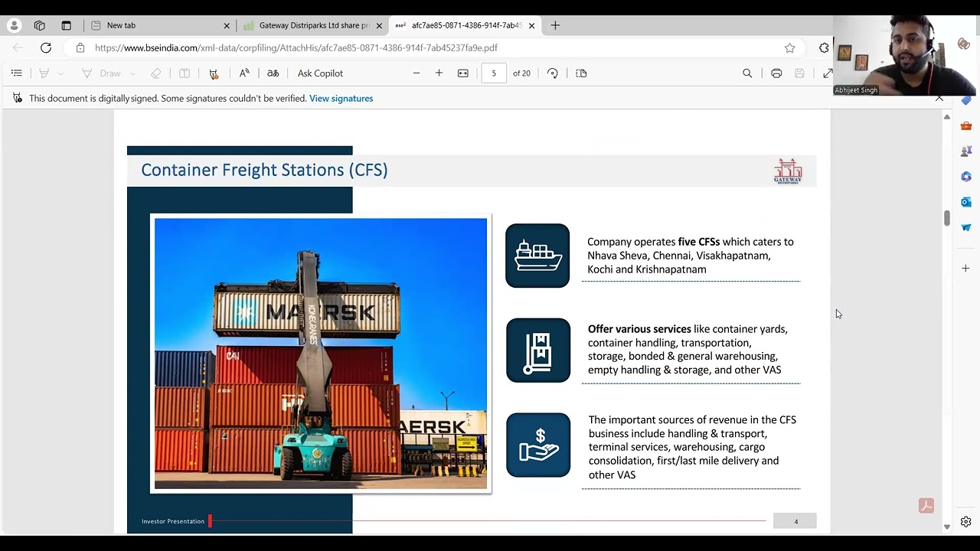Click the Adobe Acrobat floating icon
This screenshot has width=980, height=551.
point(926,506)
